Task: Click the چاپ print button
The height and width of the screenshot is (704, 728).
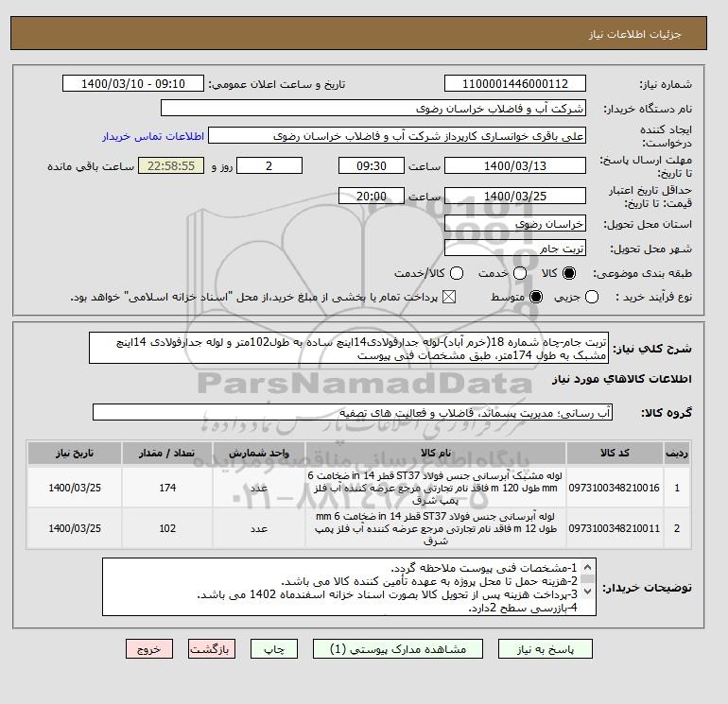Action: coord(274,649)
